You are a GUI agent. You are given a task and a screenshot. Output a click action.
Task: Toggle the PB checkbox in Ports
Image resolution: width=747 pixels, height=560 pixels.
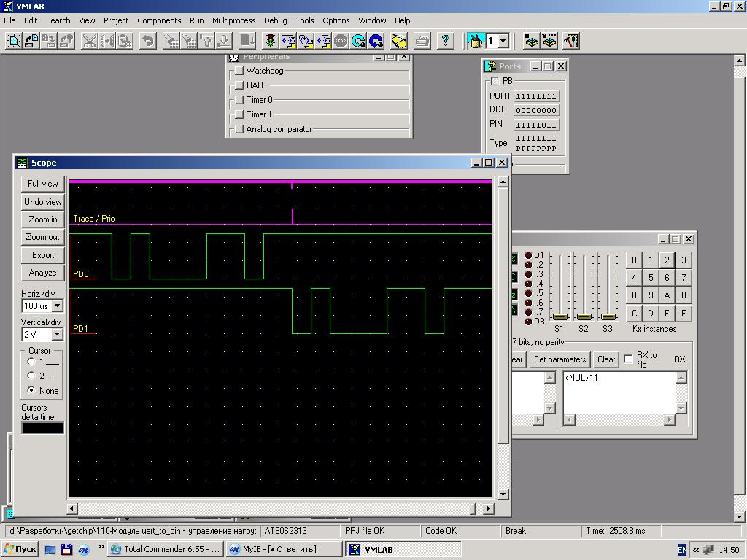495,81
